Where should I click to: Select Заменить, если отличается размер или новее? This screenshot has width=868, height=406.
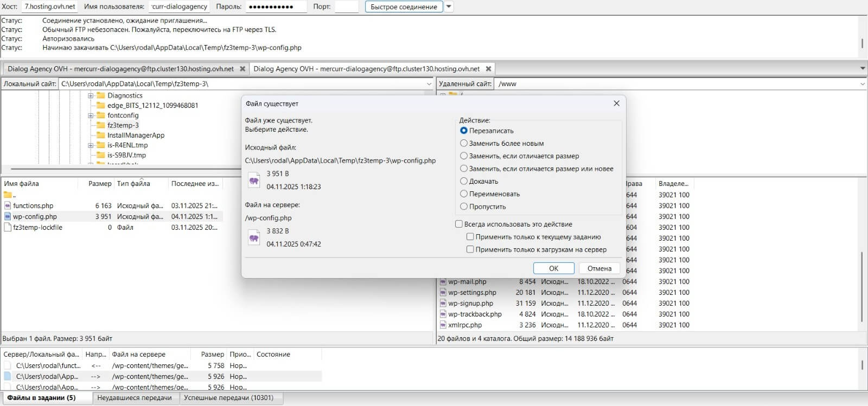(463, 169)
